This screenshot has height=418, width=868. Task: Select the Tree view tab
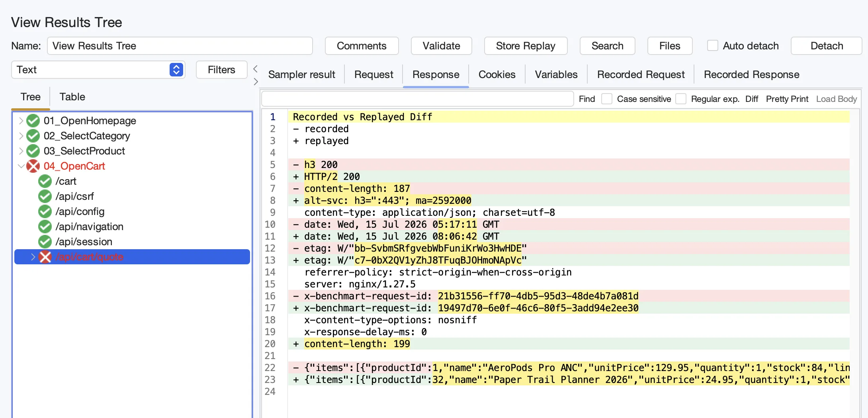[30, 97]
